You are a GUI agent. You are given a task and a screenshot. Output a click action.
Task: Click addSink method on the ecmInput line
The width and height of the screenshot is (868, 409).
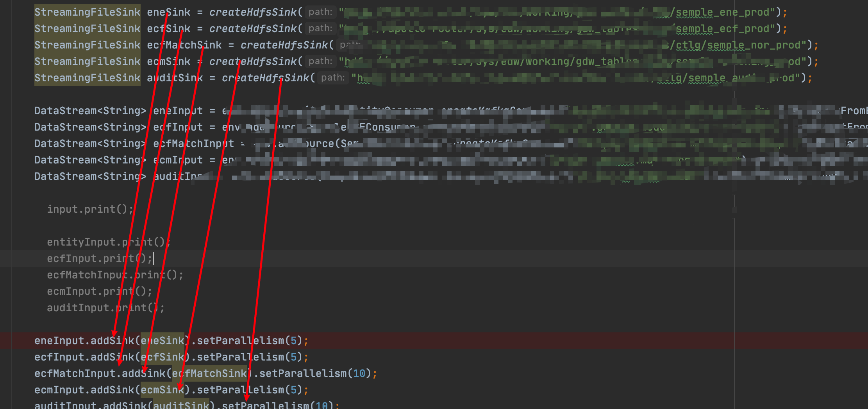113,390
